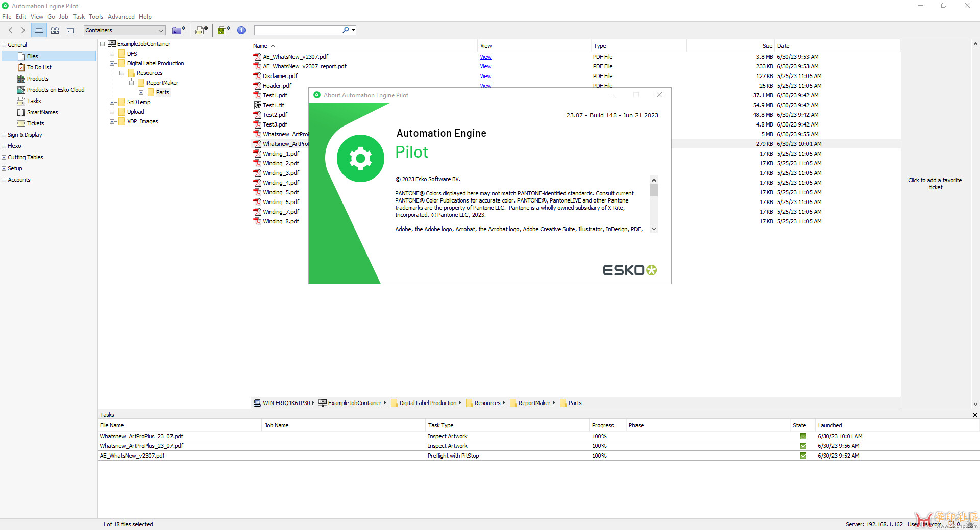
Task: Go forward with the right arrow toolbar button
Action: click(23, 30)
